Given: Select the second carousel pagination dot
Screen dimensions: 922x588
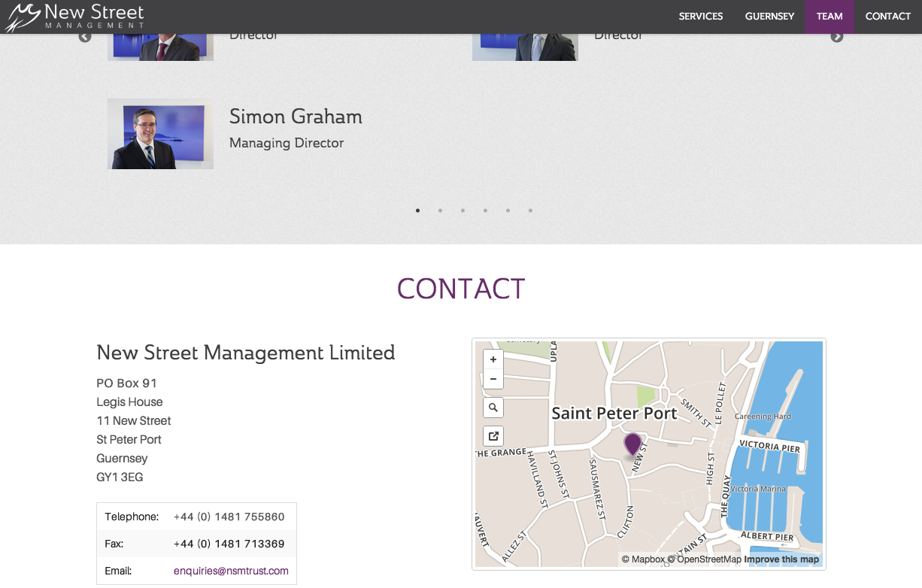Looking at the screenshot, I should pyautogui.click(x=441, y=211).
